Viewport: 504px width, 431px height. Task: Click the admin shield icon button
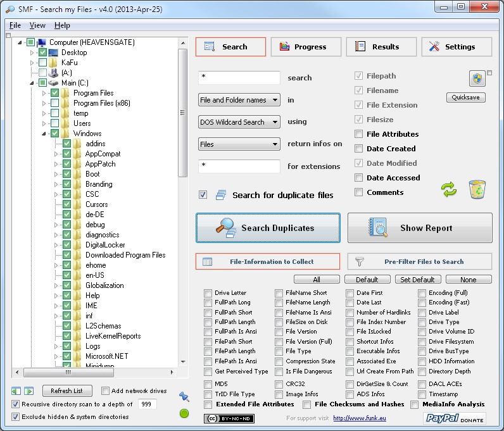477,78
